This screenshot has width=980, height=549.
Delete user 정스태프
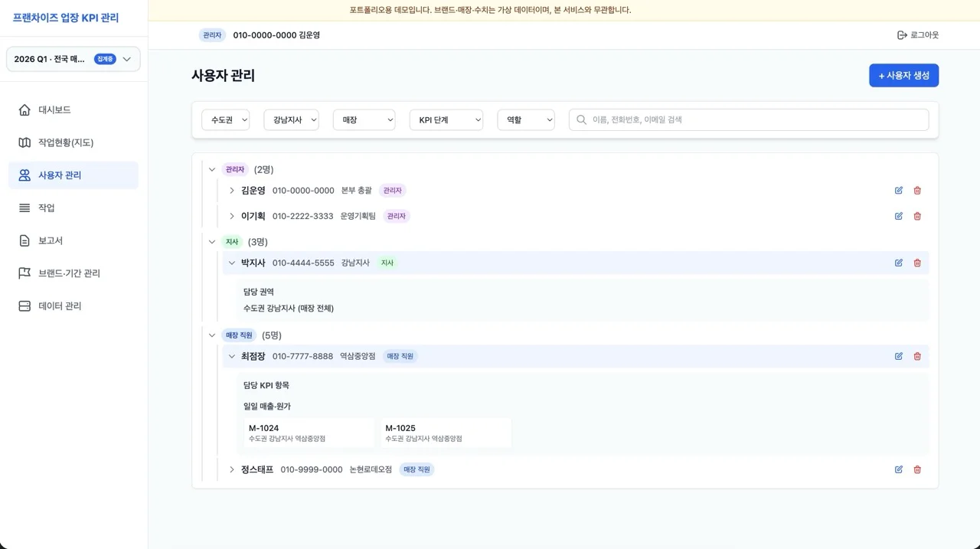pos(917,469)
